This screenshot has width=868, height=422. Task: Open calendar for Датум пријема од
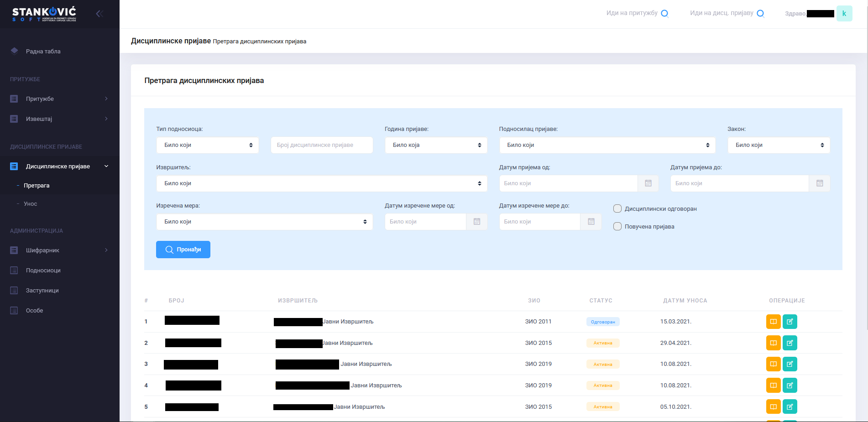point(648,183)
